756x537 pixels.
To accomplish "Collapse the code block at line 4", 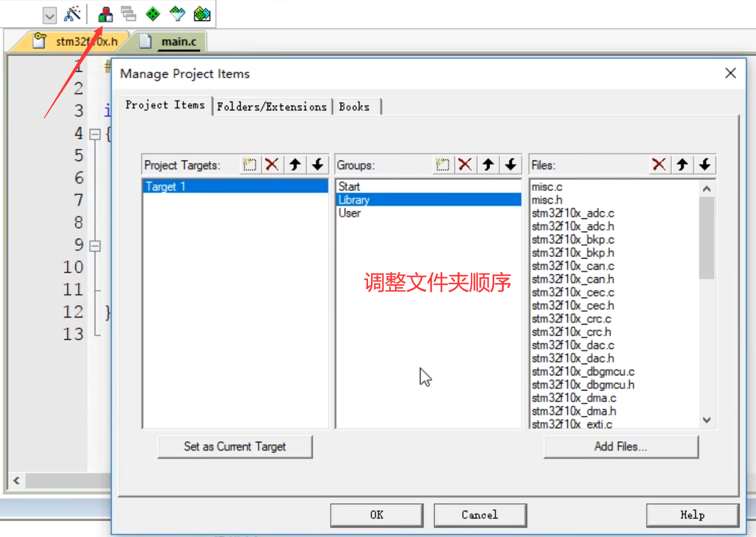I will [95, 134].
